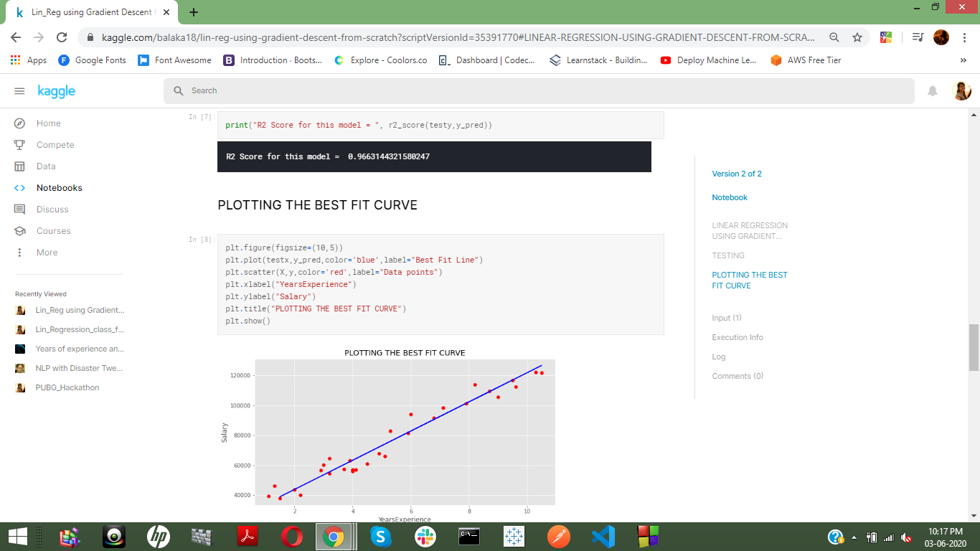The width and height of the screenshot is (980, 551).
Task: Open the Comments (0) section
Action: coord(738,375)
